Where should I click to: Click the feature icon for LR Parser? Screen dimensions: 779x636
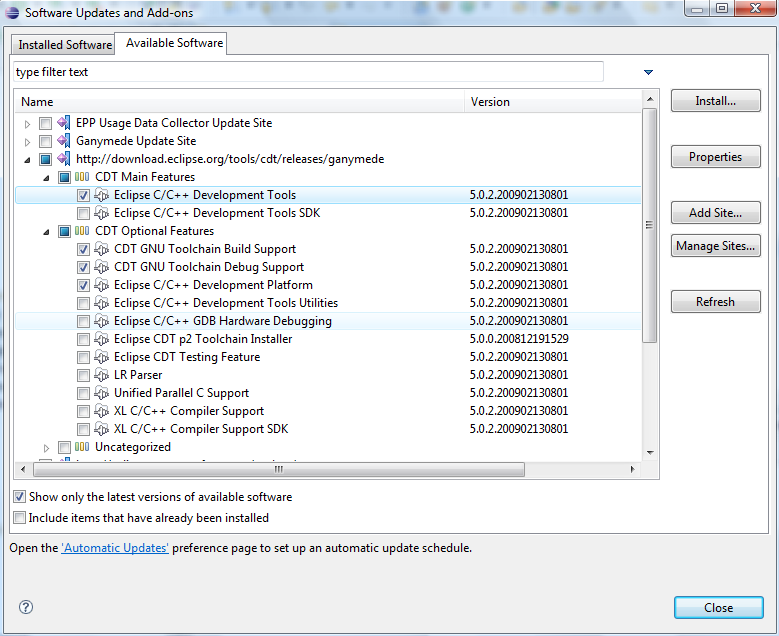coord(101,375)
